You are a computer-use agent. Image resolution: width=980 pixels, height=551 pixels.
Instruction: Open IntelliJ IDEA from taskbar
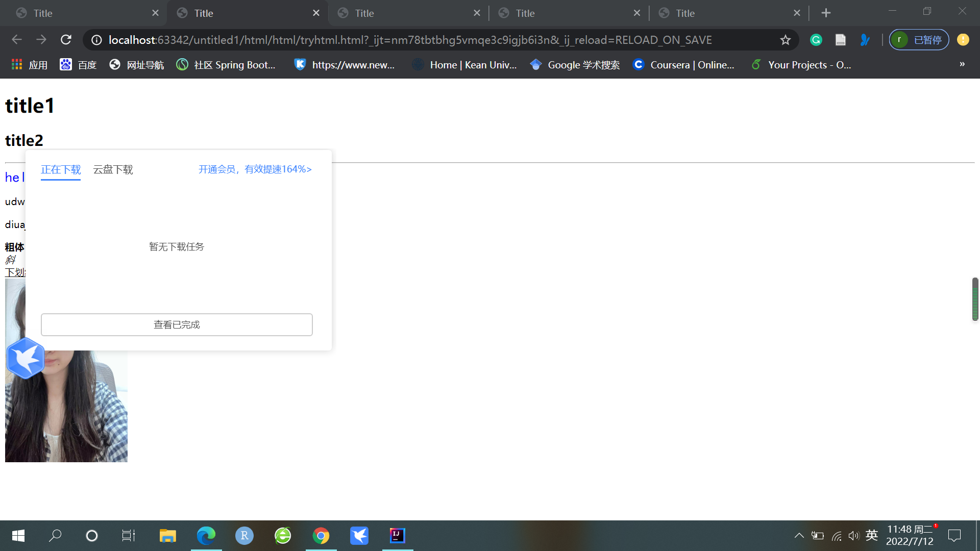tap(397, 536)
